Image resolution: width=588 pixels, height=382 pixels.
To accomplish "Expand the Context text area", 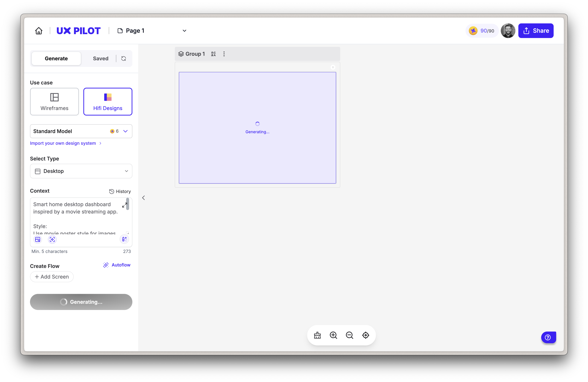I will click(125, 205).
